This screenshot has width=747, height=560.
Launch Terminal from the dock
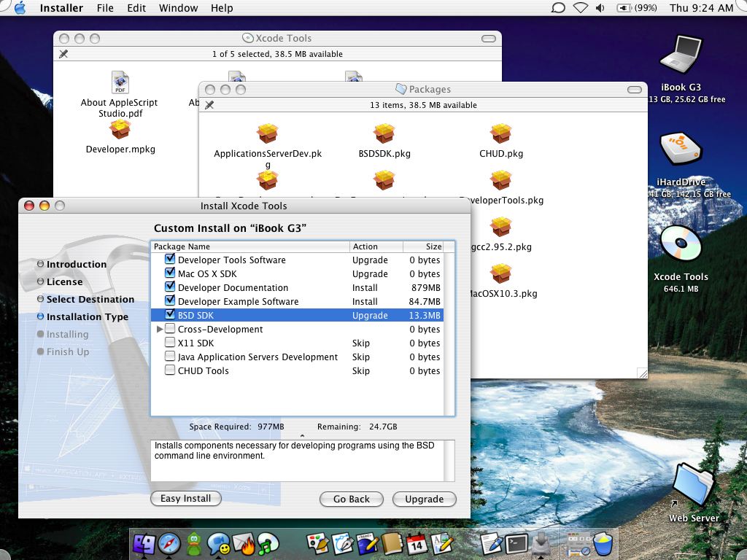(516, 543)
